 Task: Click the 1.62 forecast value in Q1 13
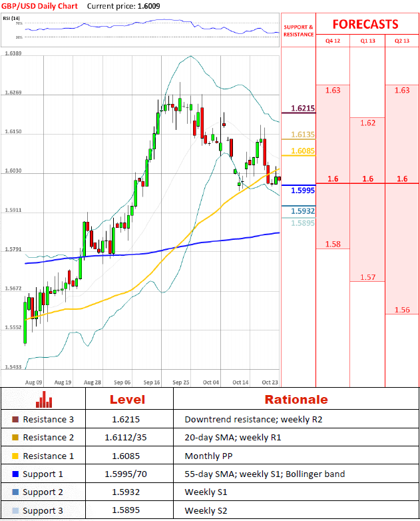[x=367, y=123]
